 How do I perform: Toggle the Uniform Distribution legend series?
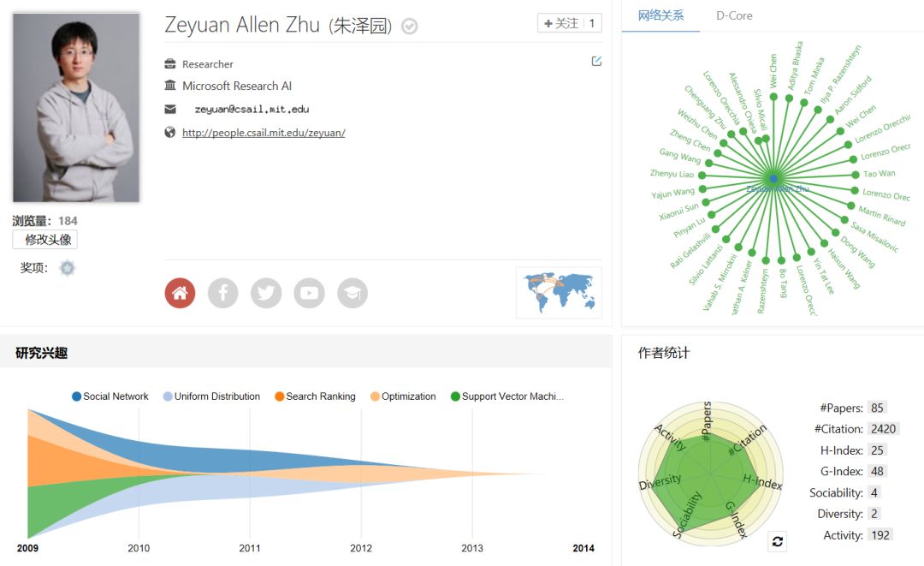pos(211,396)
